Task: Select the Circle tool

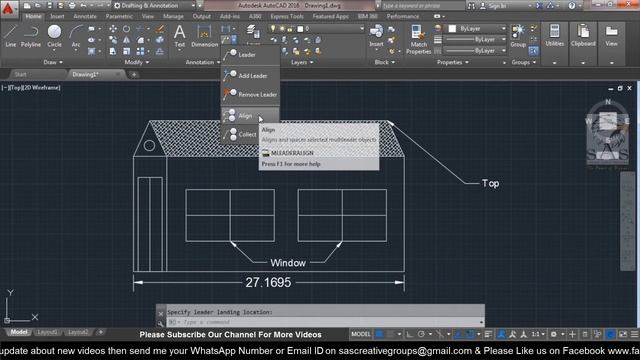Action: click(x=54, y=36)
